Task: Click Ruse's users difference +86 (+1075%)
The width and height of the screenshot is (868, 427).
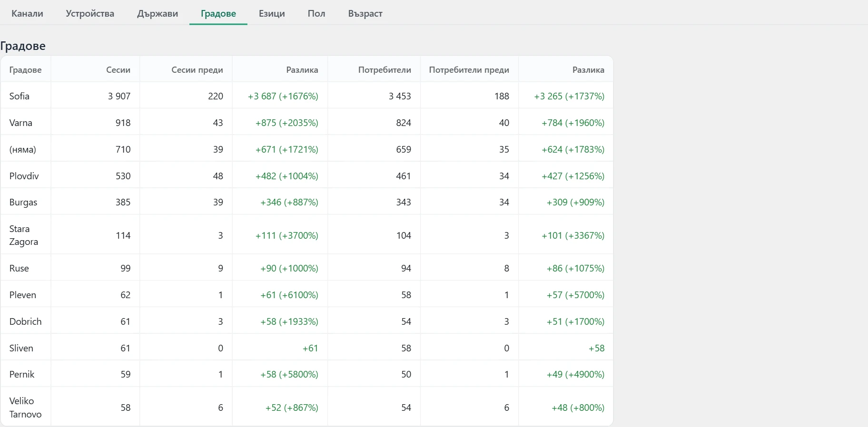Action: 576,268
